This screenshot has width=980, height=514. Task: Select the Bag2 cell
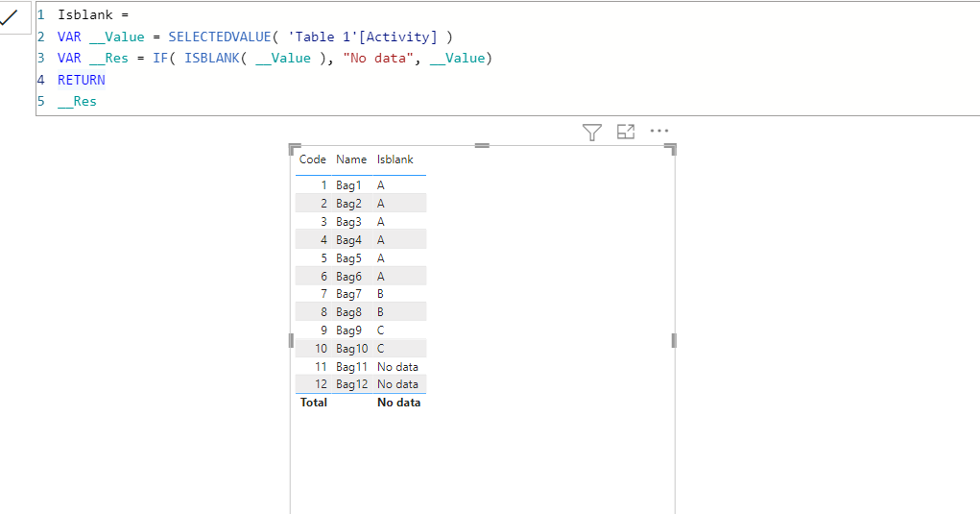coord(348,204)
